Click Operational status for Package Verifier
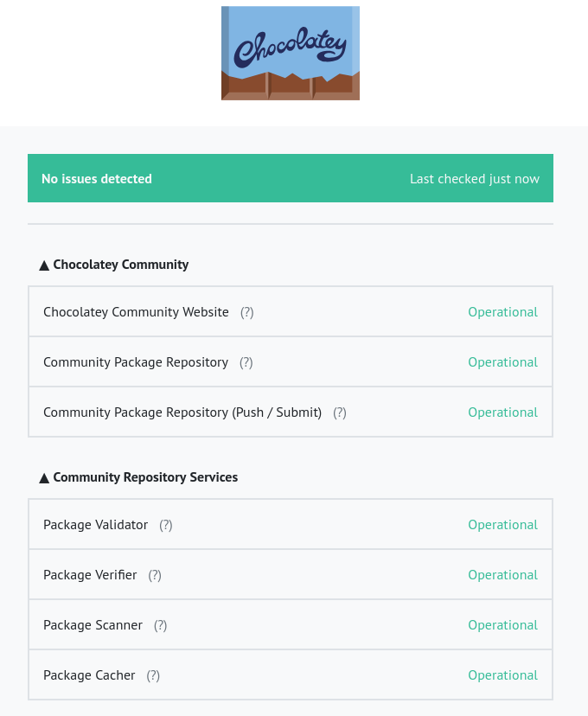Image resolution: width=588 pixels, height=716 pixels. pyautogui.click(x=502, y=575)
